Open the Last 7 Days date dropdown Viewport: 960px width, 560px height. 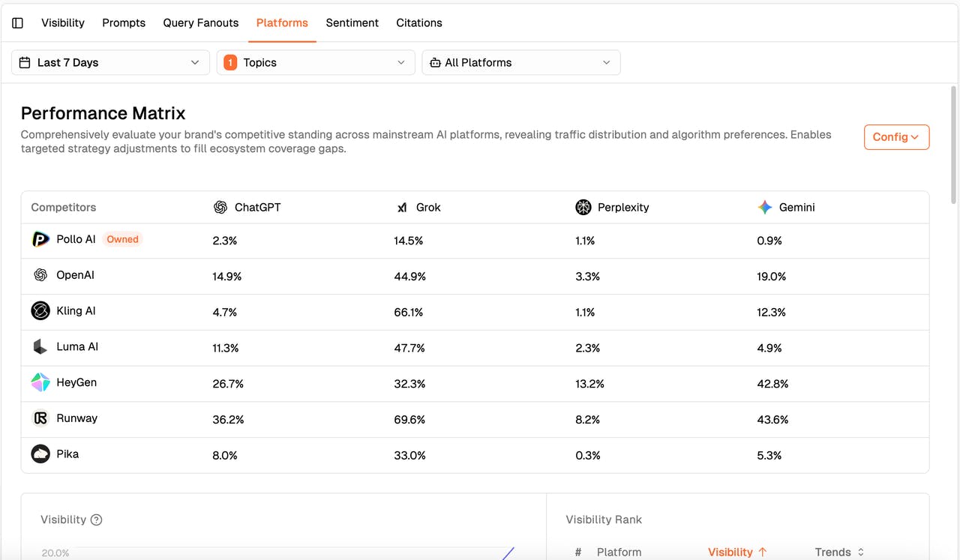[x=110, y=63]
